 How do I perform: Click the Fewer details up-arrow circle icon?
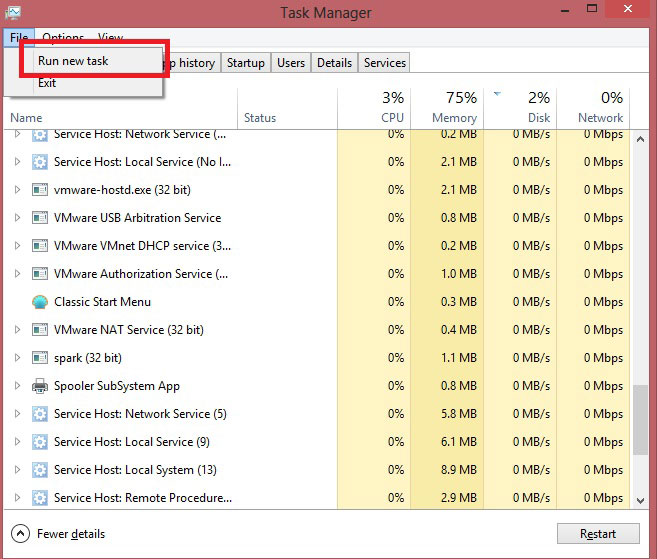pyautogui.click(x=20, y=534)
